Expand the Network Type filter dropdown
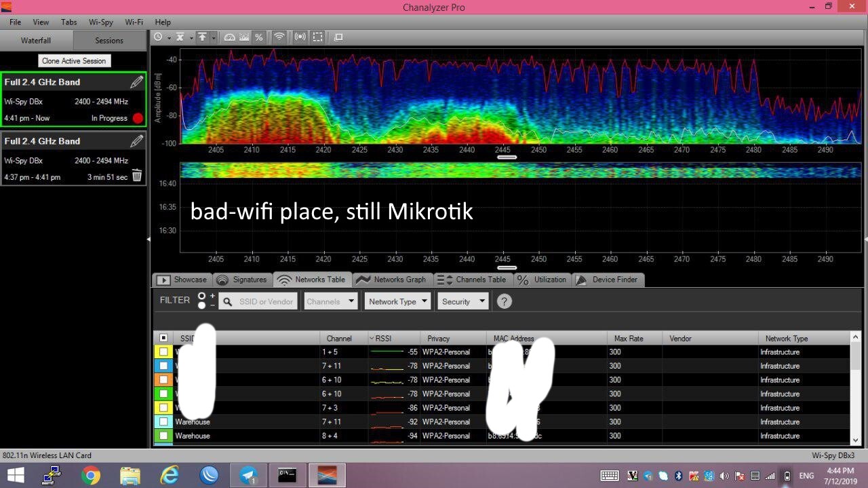Screen dimensions: 868x488 tap(397, 301)
